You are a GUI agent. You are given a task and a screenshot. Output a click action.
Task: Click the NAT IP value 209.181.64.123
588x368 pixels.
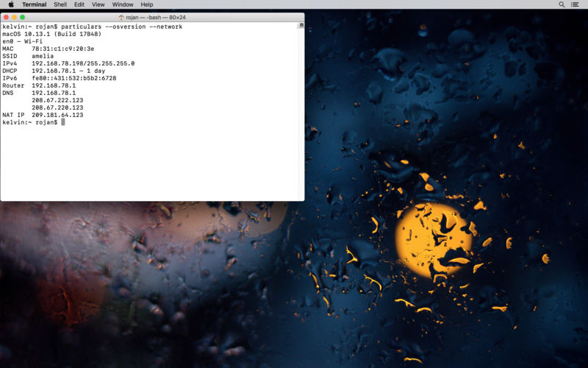pyautogui.click(x=57, y=115)
